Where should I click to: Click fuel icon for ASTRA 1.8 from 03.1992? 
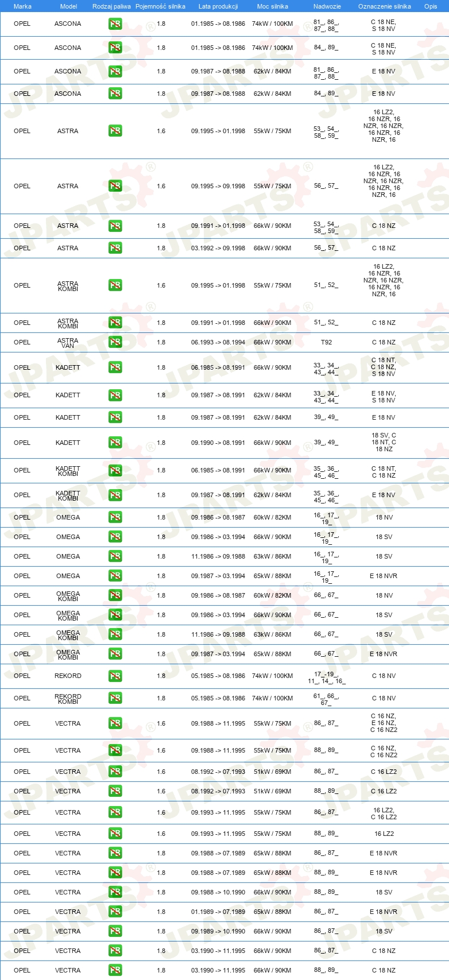pos(115,248)
